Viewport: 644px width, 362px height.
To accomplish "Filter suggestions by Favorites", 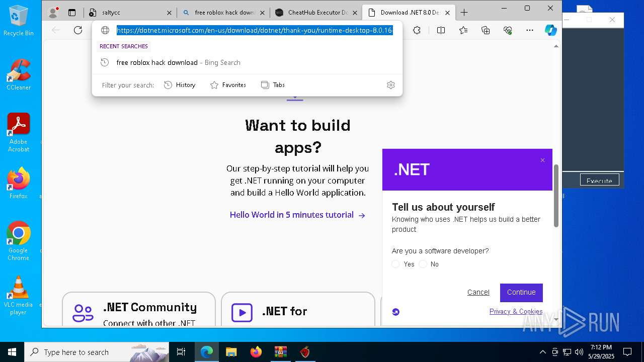I will click(228, 85).
